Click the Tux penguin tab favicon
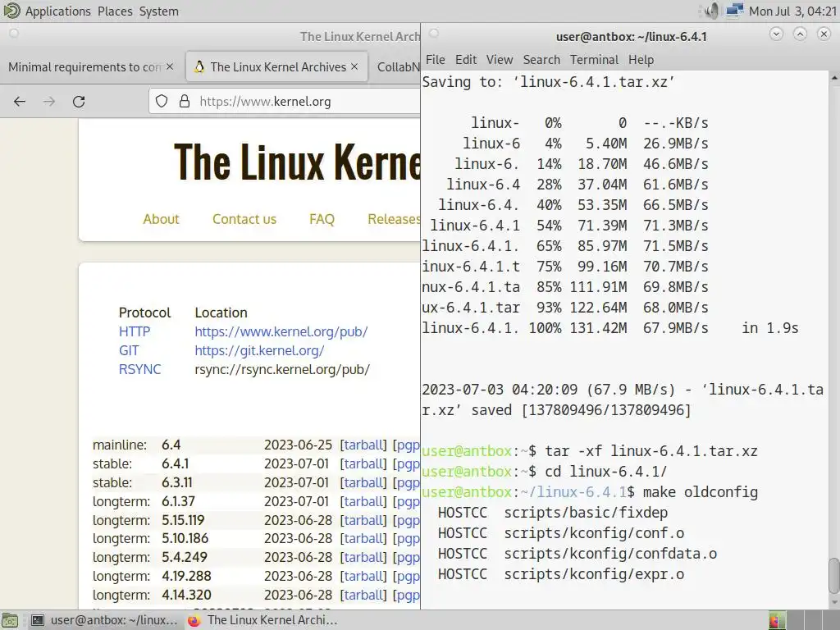Image resolution: width=840 pixels, height=630 pixels. point(199,67)
